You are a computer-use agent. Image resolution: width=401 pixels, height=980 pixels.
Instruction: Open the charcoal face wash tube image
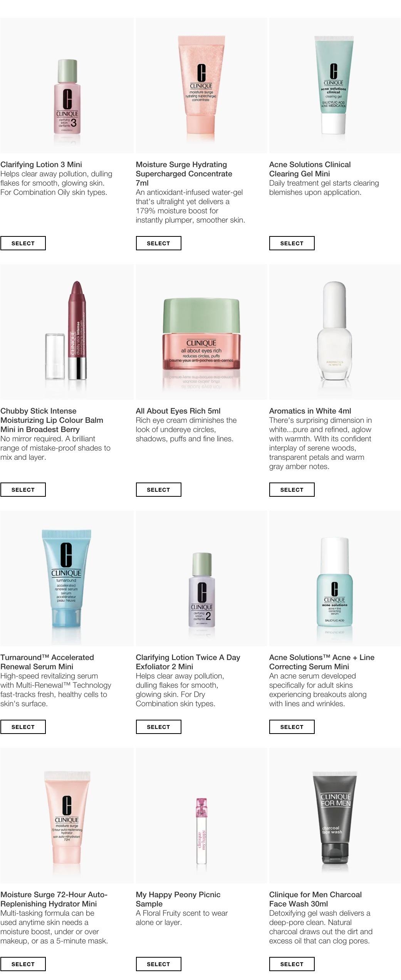point(335,816)
